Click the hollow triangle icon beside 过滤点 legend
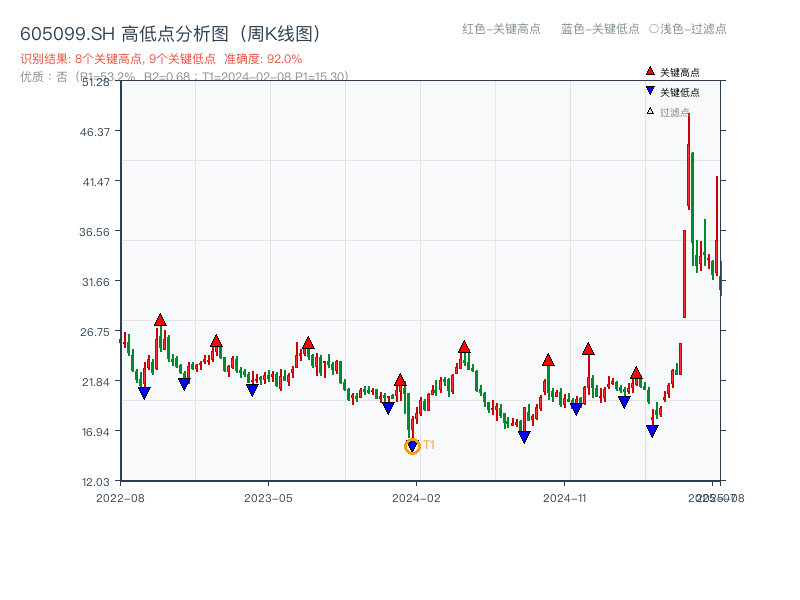Viewport: 800px width, 600px height. click(650, 111)
